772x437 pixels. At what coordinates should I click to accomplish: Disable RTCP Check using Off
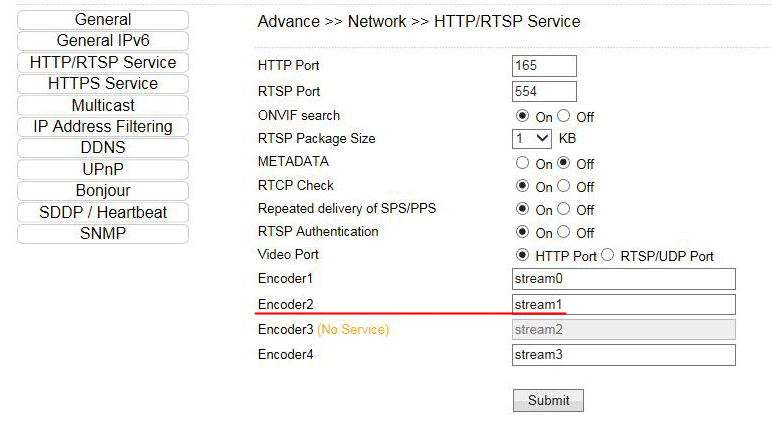(564, 186)
